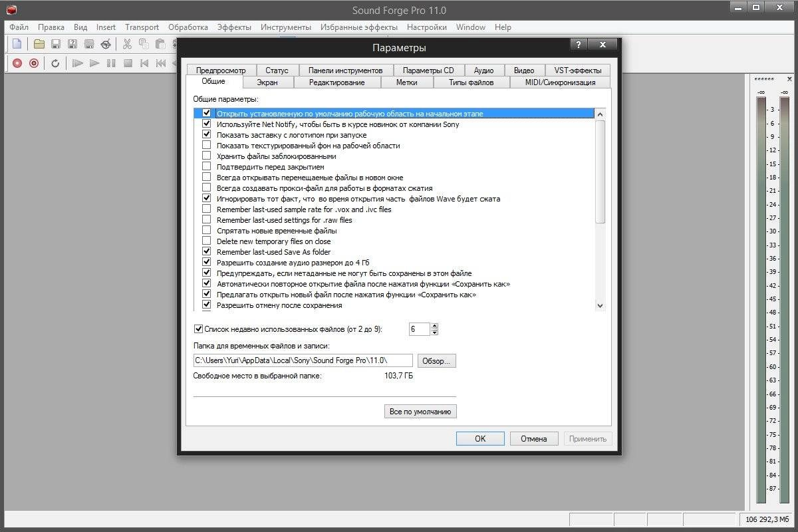The image size is (798, 532).
Task: Click the Paste clipboard icon
Action: 160,45
